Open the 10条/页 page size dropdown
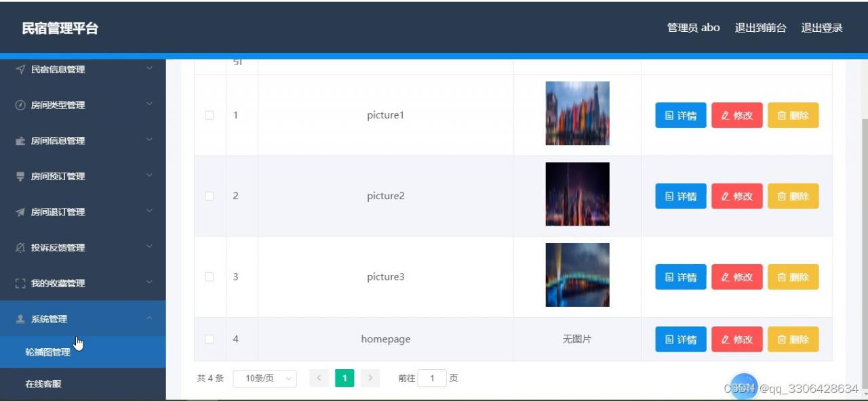868x401 pixels. pos(264,378)
